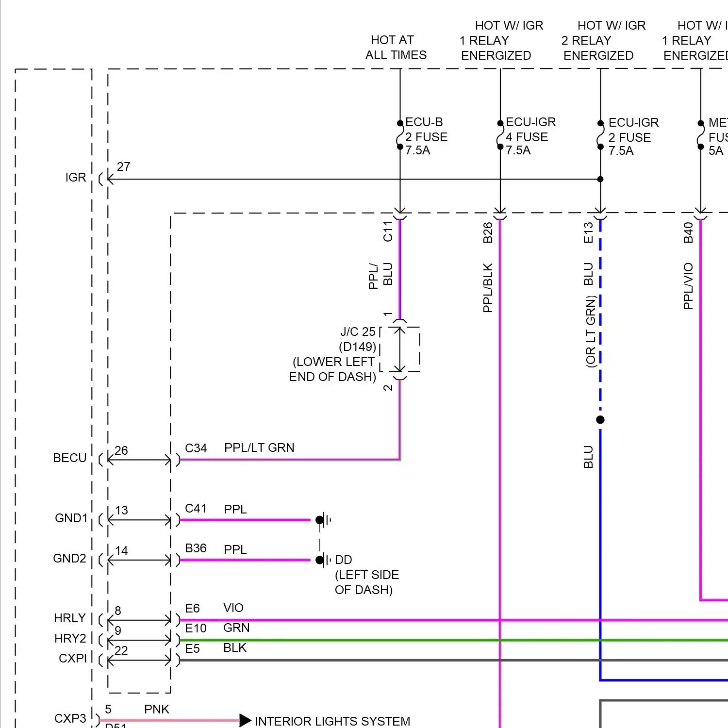Select pin number "9" beside HRY2
The height and width of the screenshot is (728, 728).
[x=118, y=630]
